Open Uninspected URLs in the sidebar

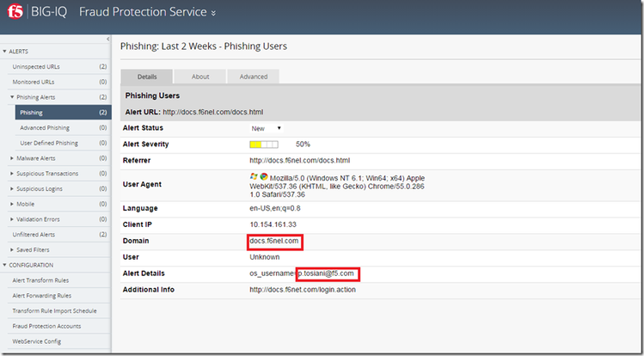(36, 66)
